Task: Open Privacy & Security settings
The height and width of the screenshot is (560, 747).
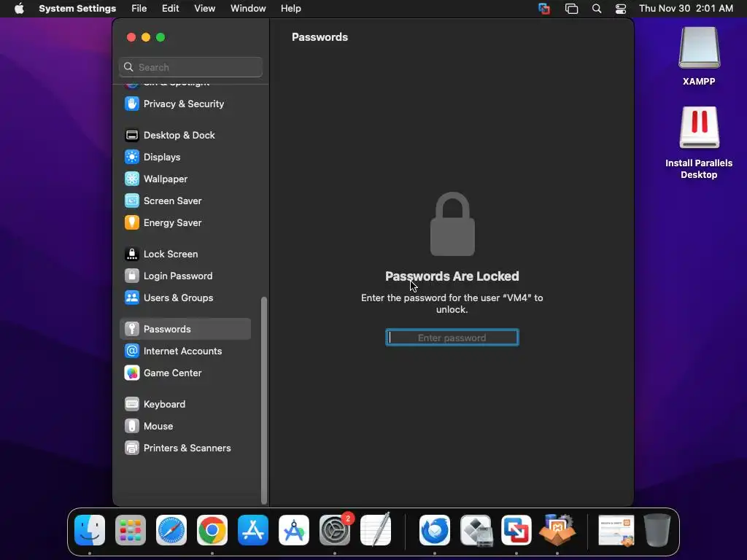Action: tap(185, 104)
